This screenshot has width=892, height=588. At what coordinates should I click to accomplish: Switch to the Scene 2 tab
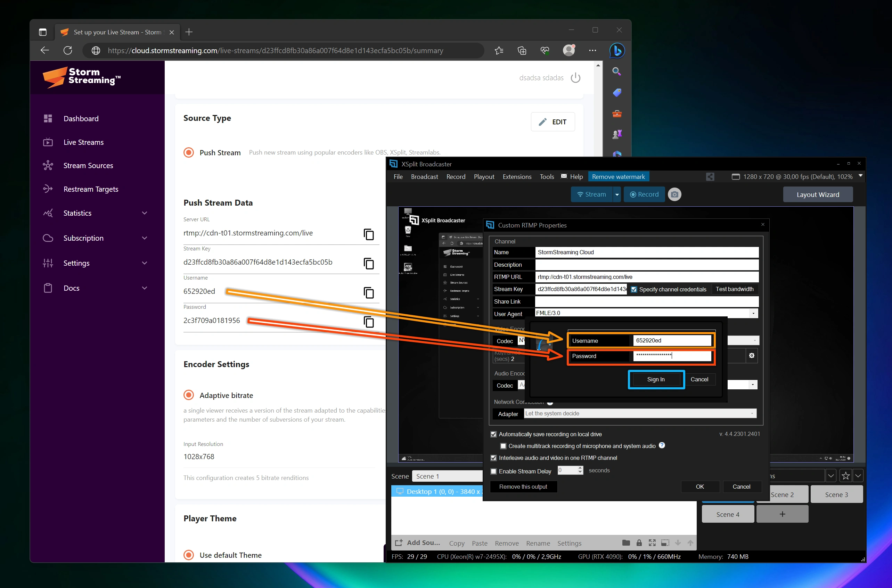click(x=784, y=494)
